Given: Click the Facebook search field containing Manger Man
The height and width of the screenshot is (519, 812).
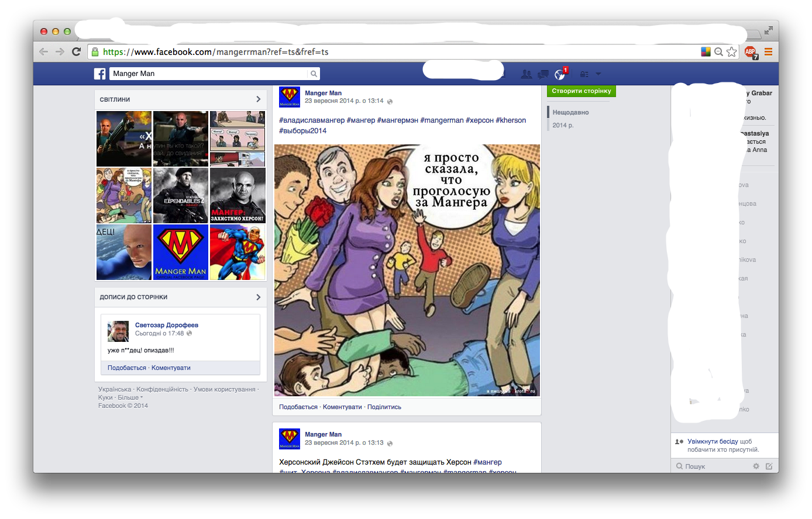Looking at the screenshot, I should (x=209, y=74).
